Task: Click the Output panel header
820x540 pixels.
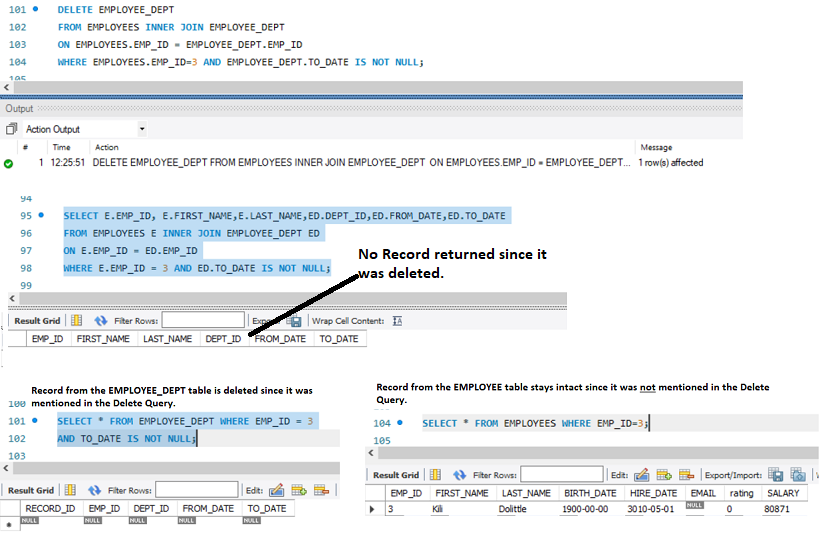Action: pos(371,108)
